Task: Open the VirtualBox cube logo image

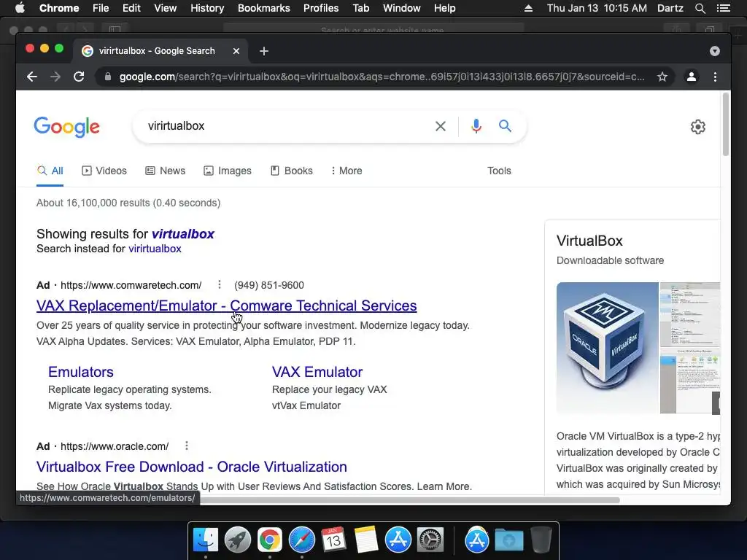Action: (x=608, y=348)
